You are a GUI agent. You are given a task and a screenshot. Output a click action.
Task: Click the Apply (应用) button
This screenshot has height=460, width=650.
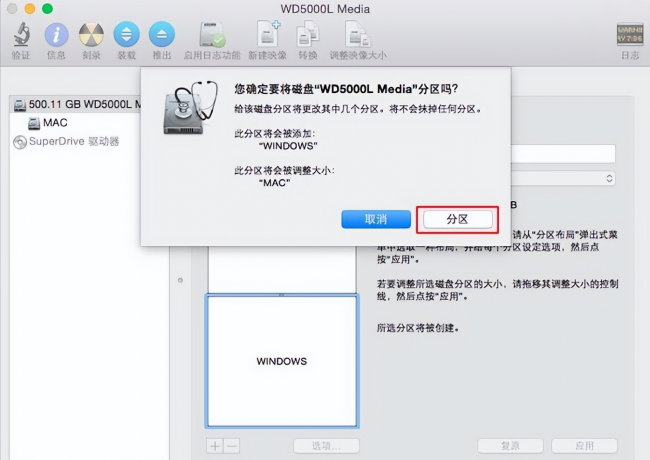[585, 446]
